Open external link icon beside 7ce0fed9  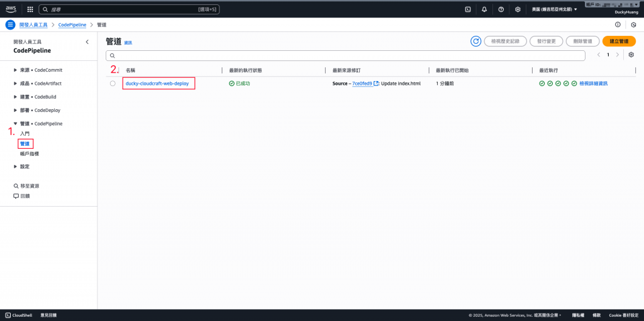pos(376,84)
